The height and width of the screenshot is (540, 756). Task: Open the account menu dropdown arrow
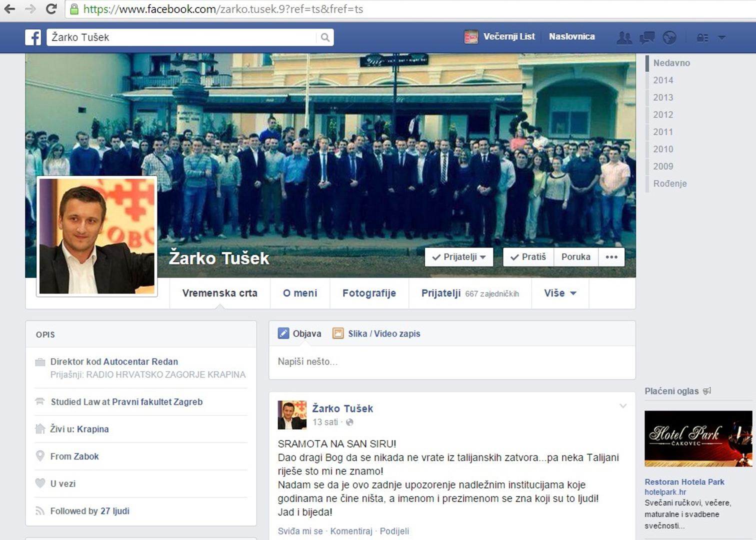(x=721, y=37)
